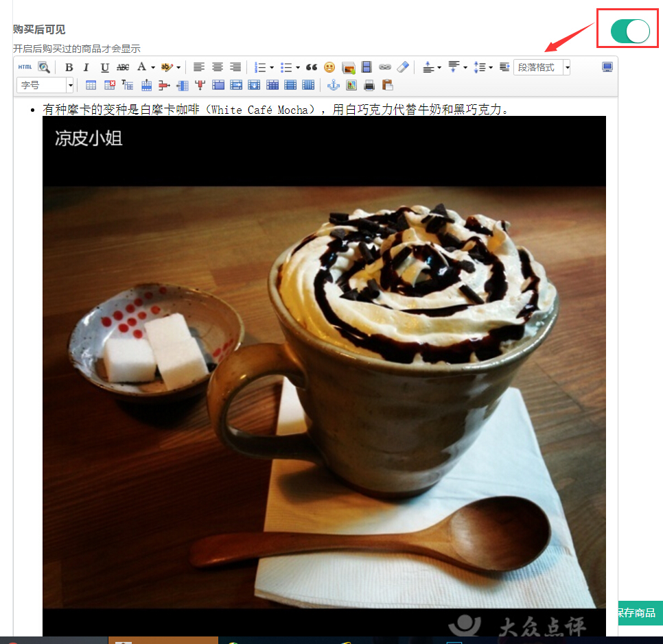Insert a table in the editor
The height and width of the screenshot is (644, 663).
click(91, 86)
